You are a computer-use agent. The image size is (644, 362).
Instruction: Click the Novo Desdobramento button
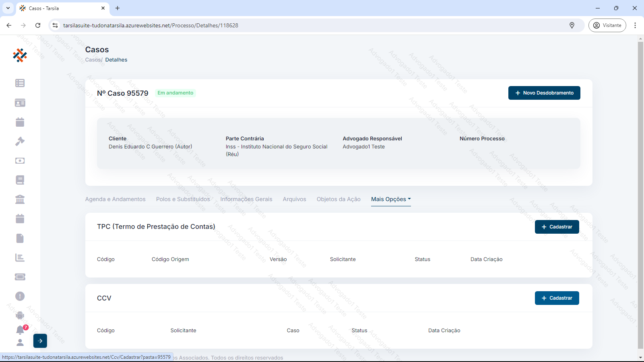click(x=544, y=93)
